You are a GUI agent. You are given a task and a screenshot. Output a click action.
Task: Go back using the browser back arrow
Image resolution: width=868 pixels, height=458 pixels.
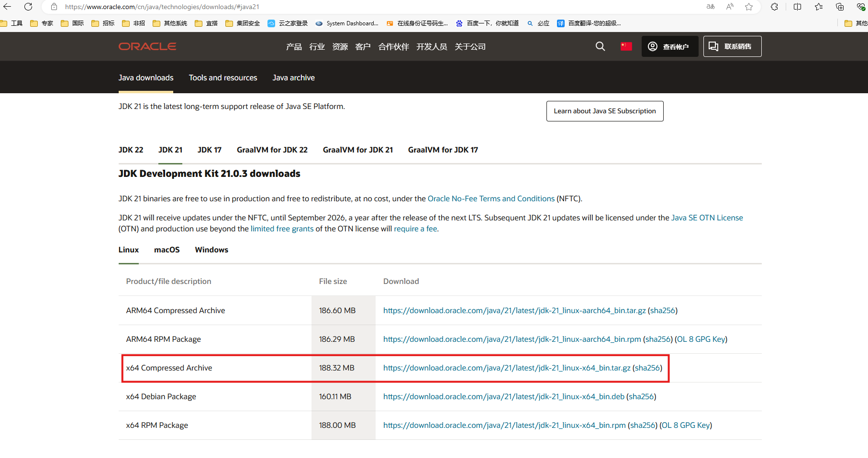click(x=7, y=7)
